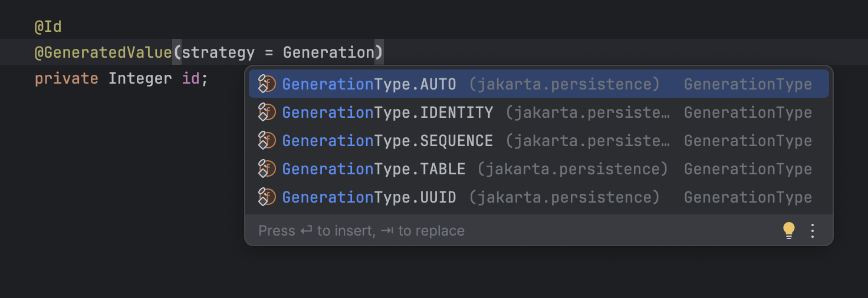Select GenerationType.AUTO completion suggestion
The width and height of the screenshot is (868, 298).
pyautogui.click(x=369, y=84)
